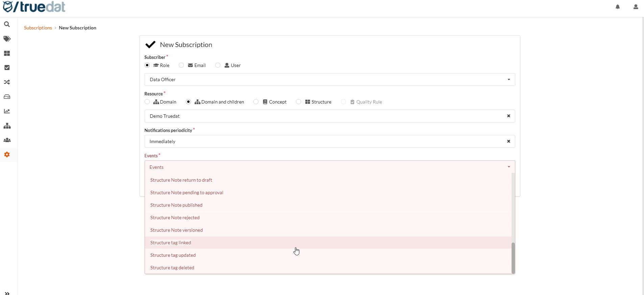The width and height of the screenshot is (644, 295).
Task: Select 'Structure Note published' event option
Action: [x=176, y=205]
